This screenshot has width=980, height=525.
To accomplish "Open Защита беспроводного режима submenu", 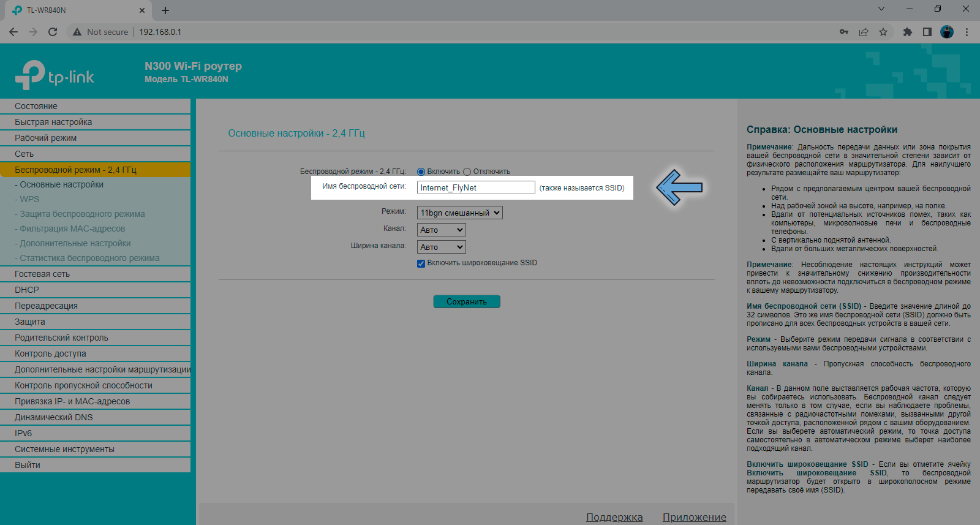I will 95,214.
